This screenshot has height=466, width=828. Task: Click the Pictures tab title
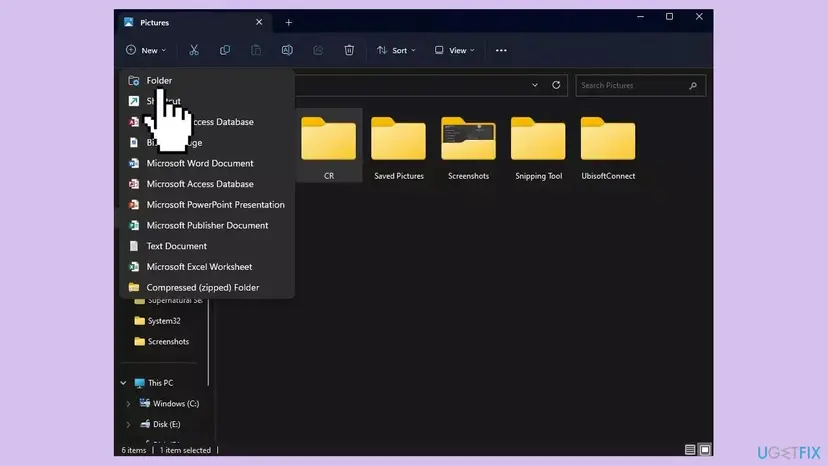[x=154, y=23]
